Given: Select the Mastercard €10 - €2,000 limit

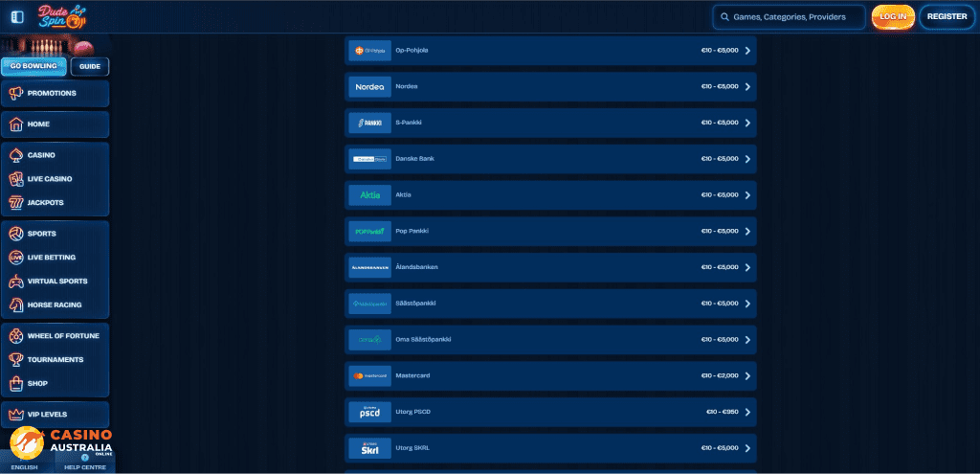Looking at the screenshot, I should [x=720, y=375].
